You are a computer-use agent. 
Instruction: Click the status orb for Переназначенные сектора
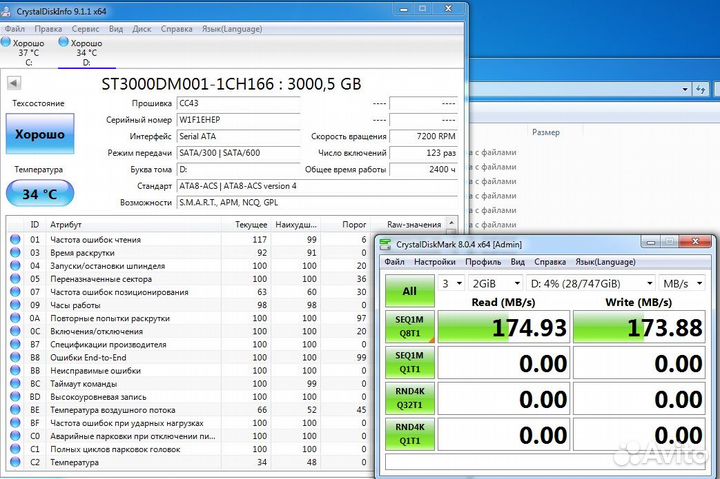click(15, 279)
